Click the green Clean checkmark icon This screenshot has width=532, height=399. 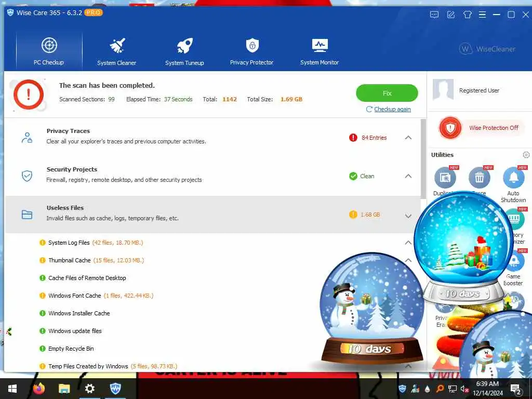coord(353,176)
